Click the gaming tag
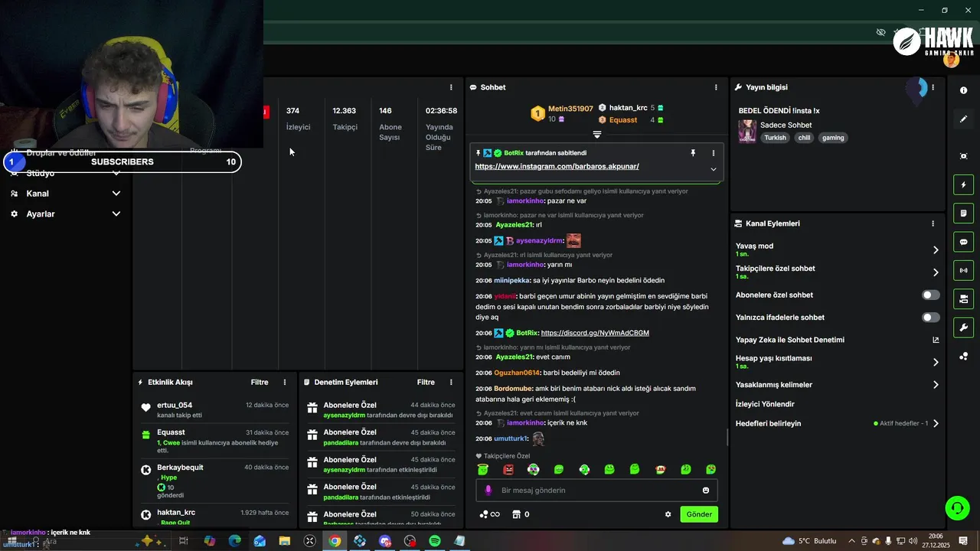Viewport: 980px width, 551px height. [833, 138]
